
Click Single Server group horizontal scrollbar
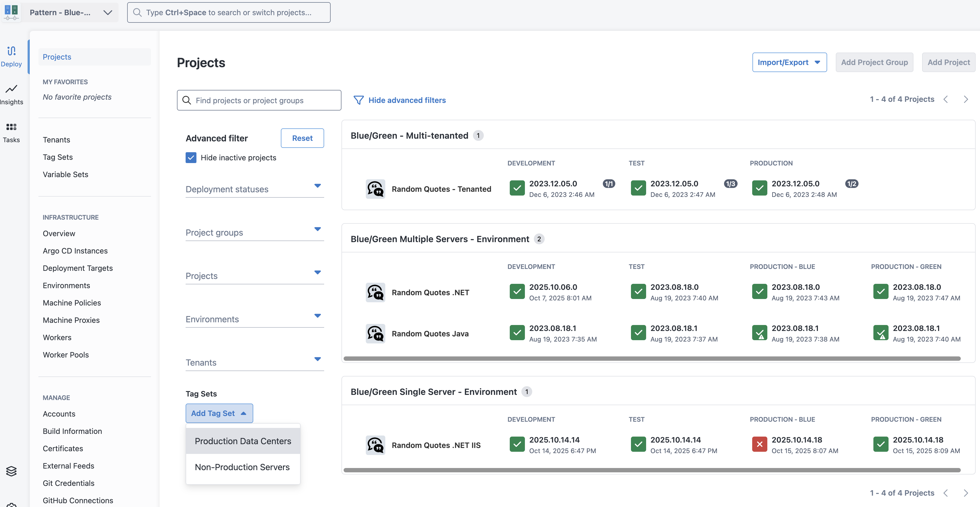[652, 470]
